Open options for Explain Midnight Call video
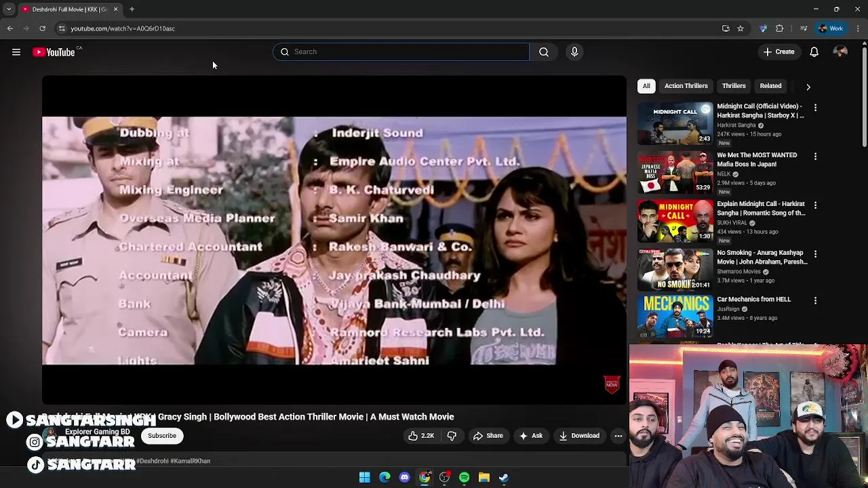The width and height of the screenshot is (868, 488). coord(815,205)
